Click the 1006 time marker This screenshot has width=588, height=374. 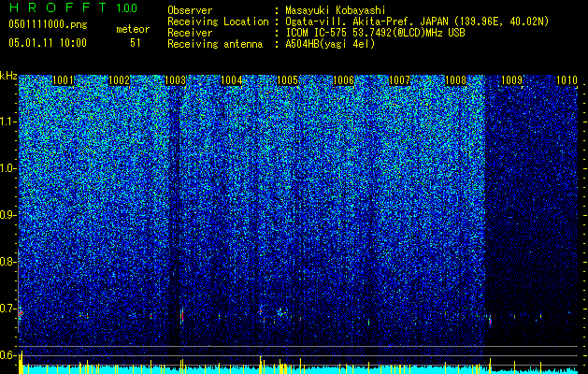coord(343,80)
